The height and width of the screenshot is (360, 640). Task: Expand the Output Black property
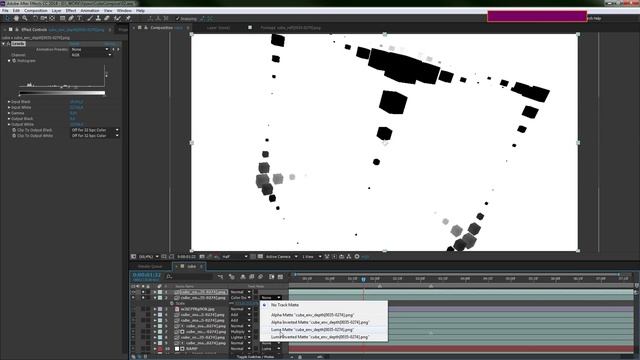click(9, 119)
